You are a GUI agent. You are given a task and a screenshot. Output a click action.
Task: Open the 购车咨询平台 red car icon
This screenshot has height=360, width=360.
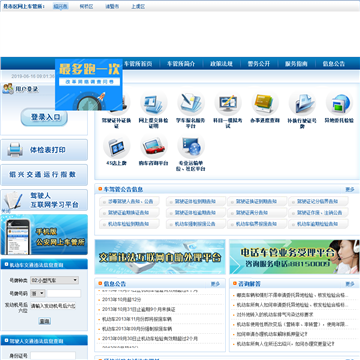click(x=153, y=146)
